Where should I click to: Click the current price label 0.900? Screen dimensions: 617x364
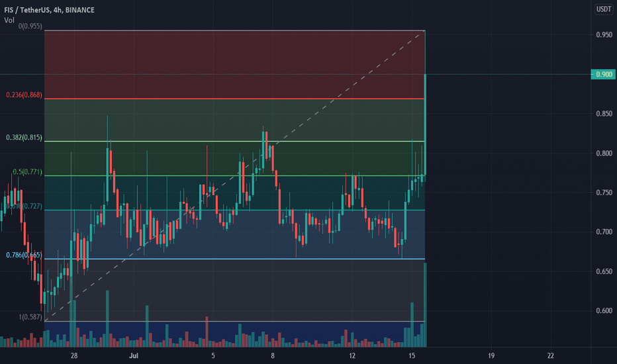click(603, 74)
